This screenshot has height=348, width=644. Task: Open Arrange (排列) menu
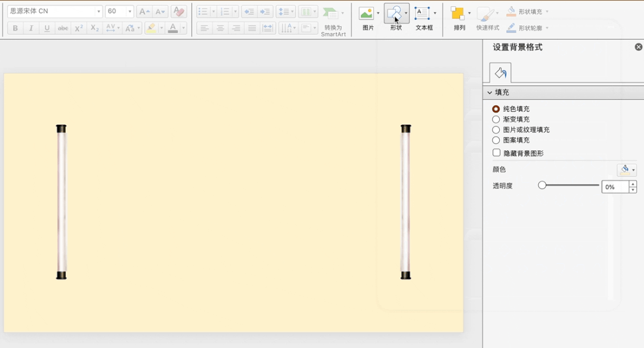tap(460, 18)
